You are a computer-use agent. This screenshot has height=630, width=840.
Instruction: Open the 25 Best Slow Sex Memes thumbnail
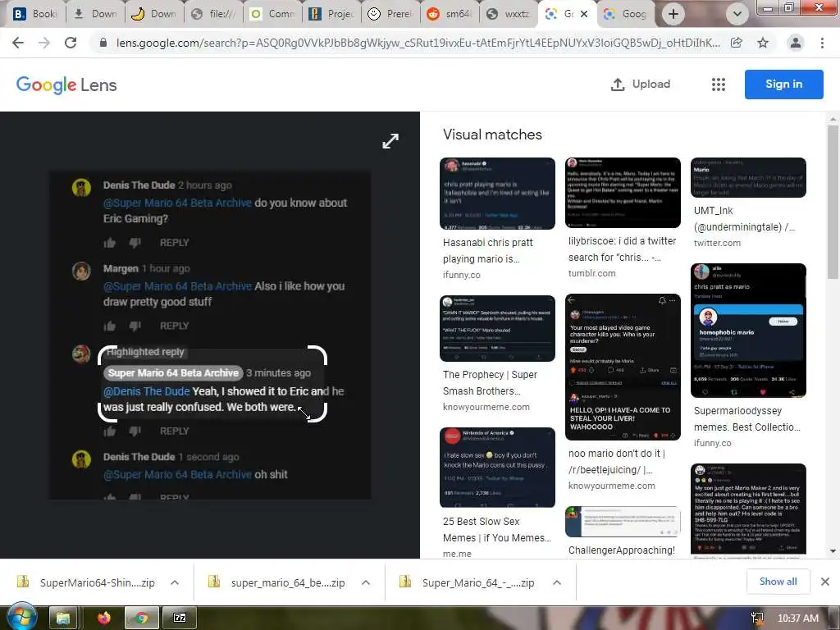(x=497, y=467)
